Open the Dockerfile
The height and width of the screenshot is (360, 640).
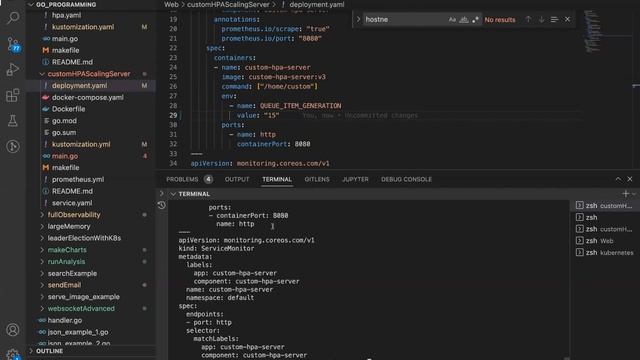click(x=68, y=109)
